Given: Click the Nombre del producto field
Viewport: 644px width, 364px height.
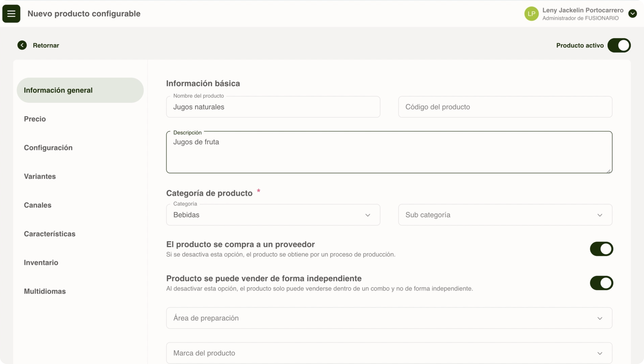Looking at the screenshot, I should click(x=273, y=107).
